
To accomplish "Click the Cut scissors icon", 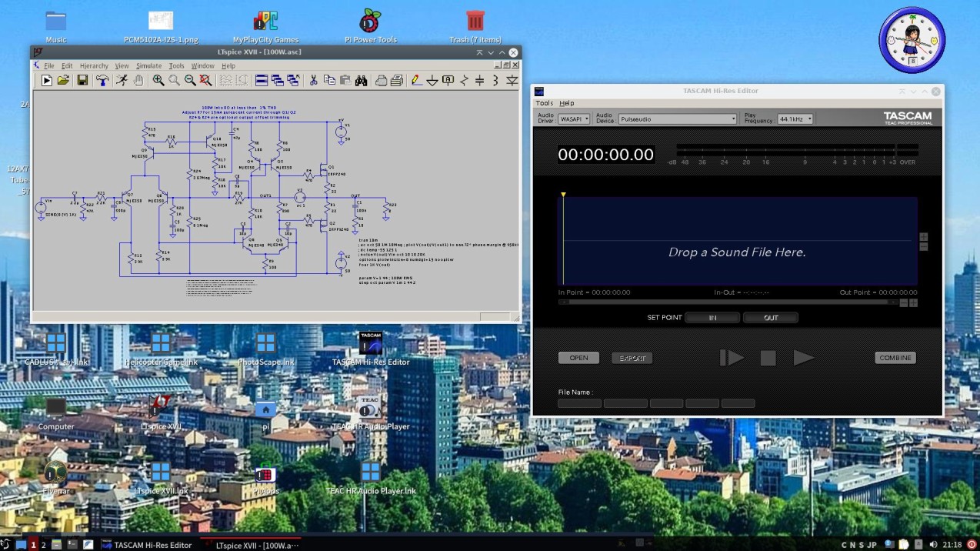I will coord(313,80).
